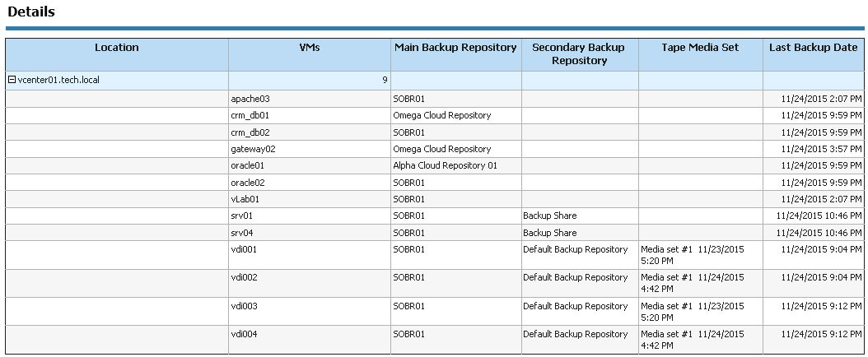Select the apache03 VM entry
868x357 pixels.
point(250,99)
